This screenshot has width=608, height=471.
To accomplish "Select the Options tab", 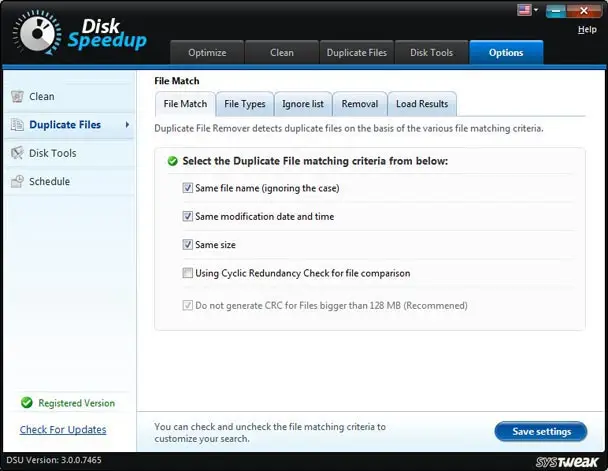I will (x=506, y=52).
